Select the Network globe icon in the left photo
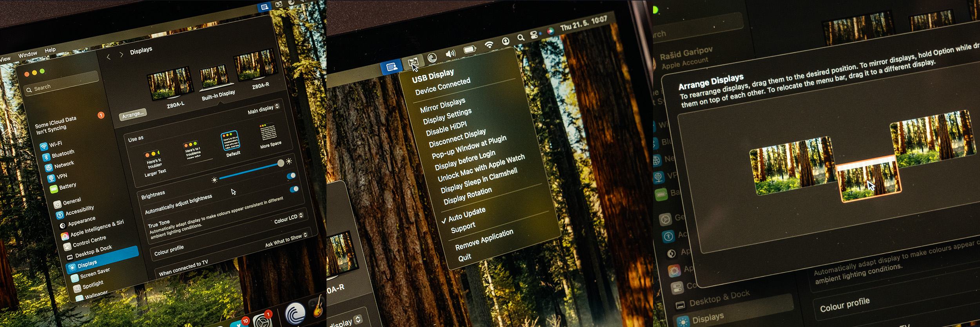 click(x=49, y=168)
